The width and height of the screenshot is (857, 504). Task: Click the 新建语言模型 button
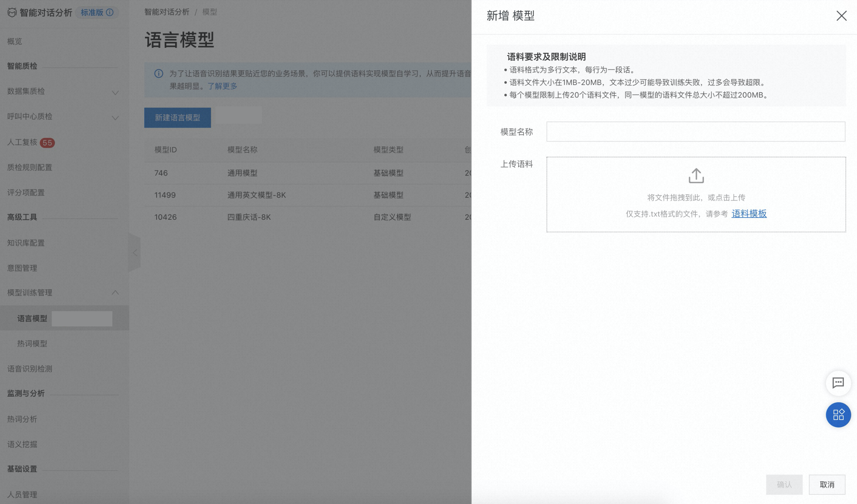178,117
